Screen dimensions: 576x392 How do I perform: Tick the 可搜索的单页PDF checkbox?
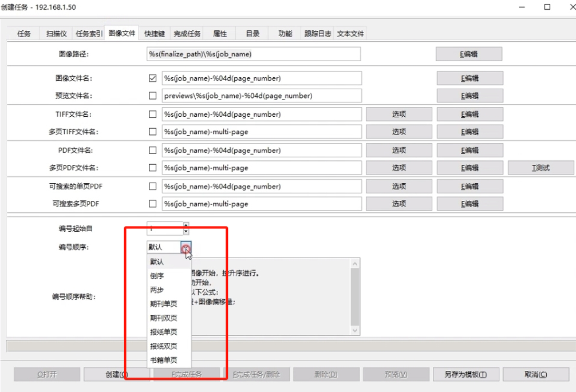152,186
